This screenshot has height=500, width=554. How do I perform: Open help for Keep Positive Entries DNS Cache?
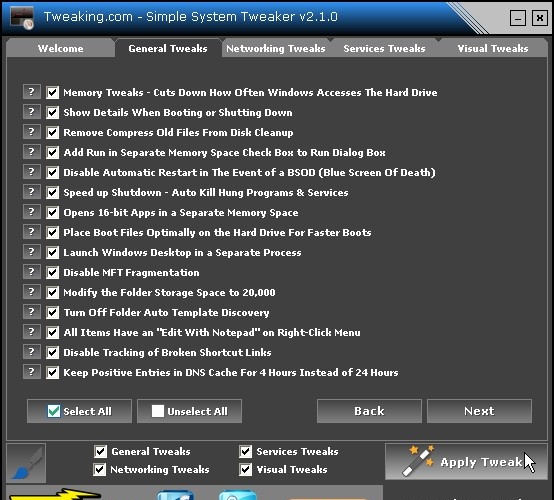point(31,372)
